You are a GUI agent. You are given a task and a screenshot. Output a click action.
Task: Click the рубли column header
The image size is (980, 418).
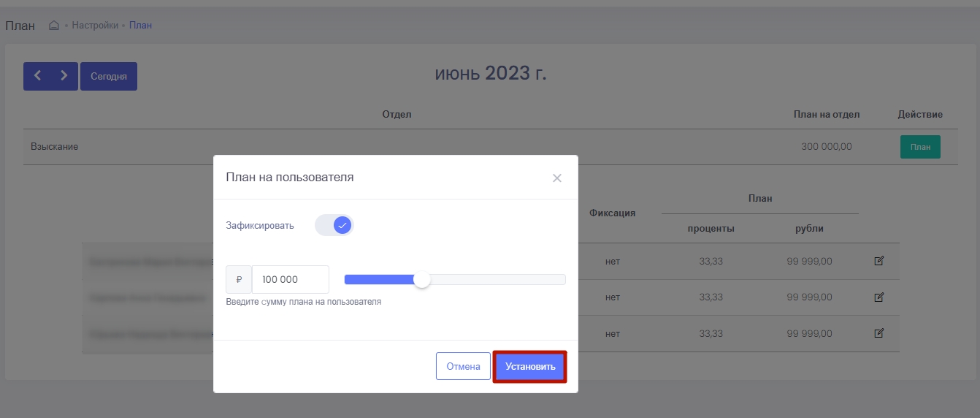pos(809,229)
